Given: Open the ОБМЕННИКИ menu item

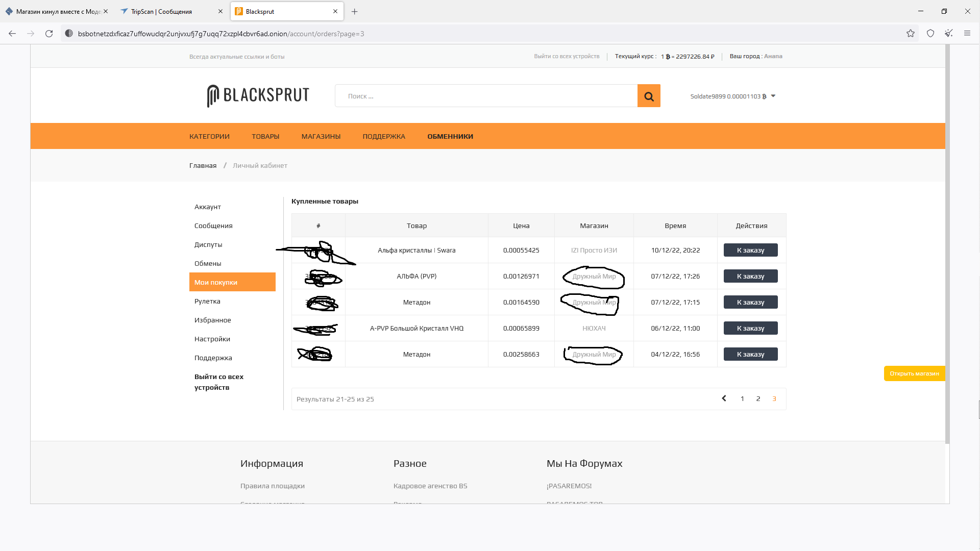Looking at the screenshot, I should (450, 137).
